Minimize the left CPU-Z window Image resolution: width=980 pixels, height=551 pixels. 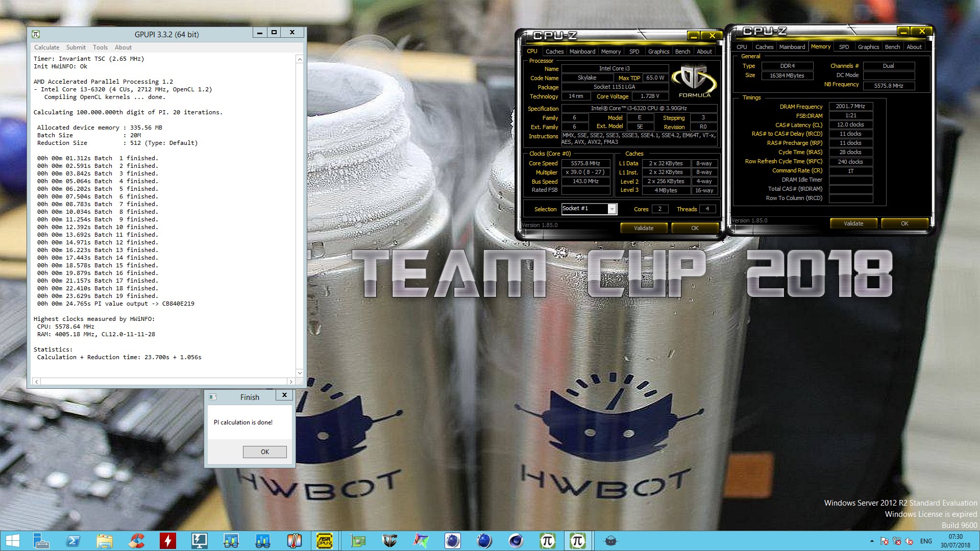(x=694, y=35)
